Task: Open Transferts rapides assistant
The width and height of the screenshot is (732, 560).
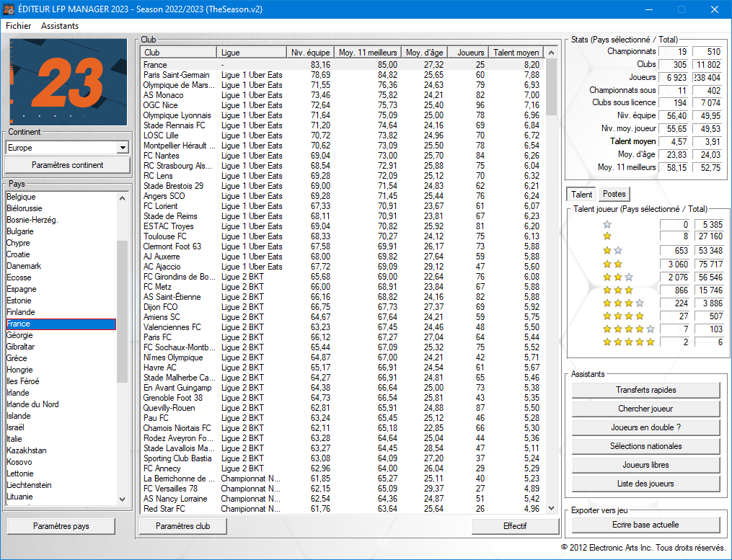Action: click(645, 390)
